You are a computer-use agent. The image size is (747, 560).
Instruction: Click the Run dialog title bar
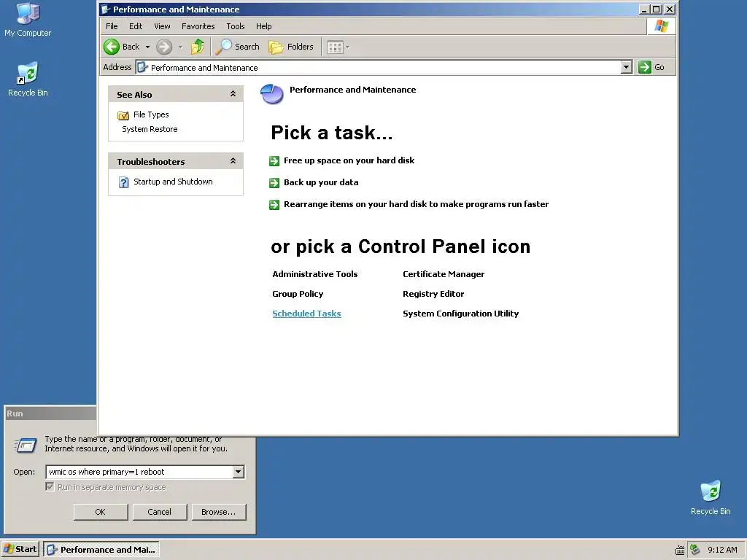pos(50,413)
